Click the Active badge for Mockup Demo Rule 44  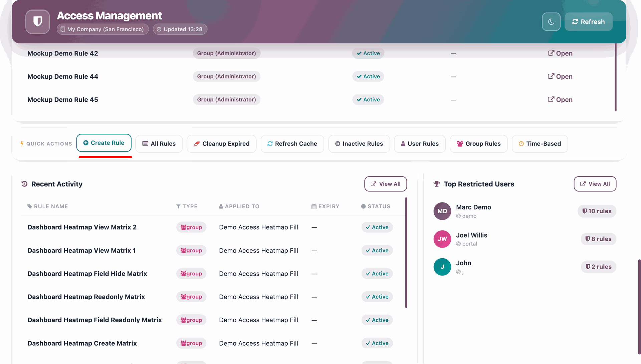[368, 76]
